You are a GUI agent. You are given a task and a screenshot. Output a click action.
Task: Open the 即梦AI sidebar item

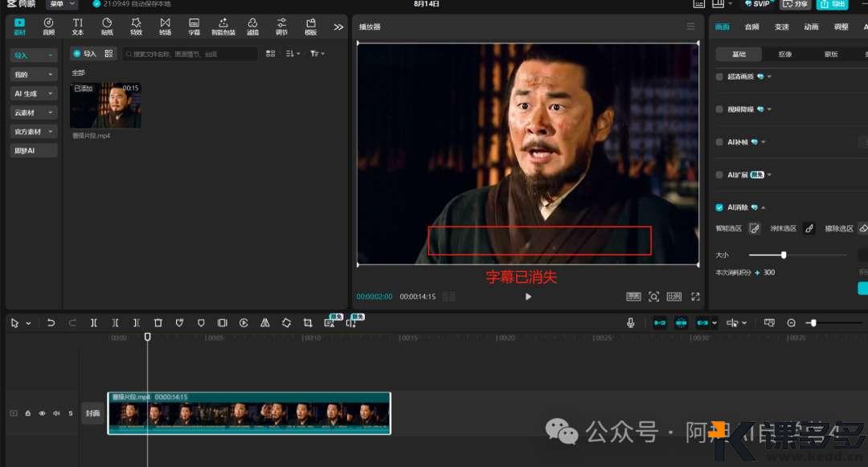34,150
